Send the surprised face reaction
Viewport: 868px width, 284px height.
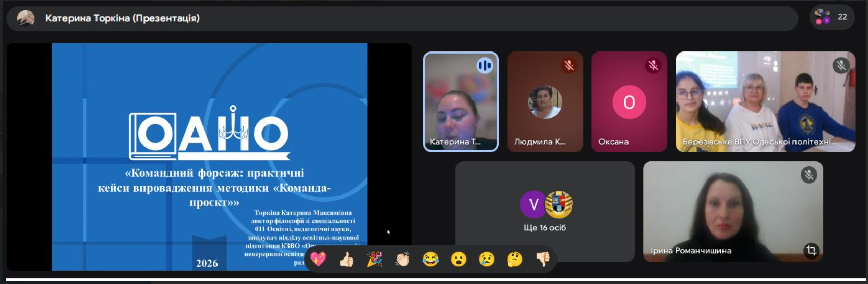(x=459, y=260)
